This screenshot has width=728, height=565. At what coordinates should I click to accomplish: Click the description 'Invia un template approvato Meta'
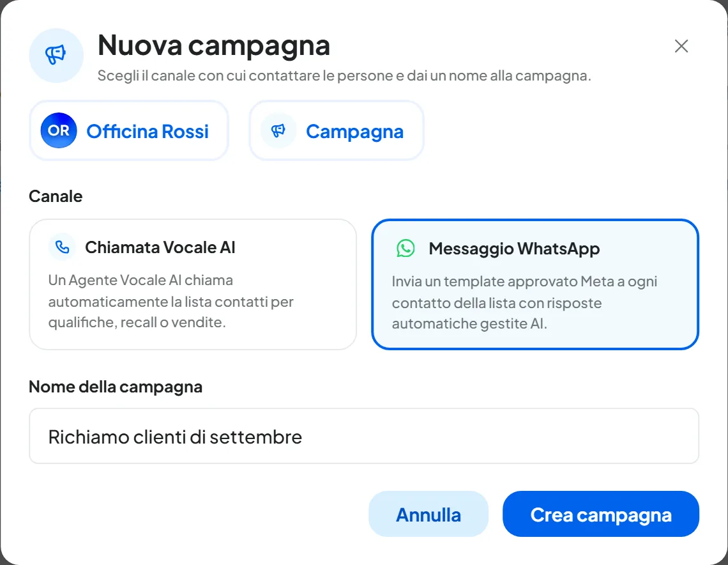pyautogui.click(x=525, y=302)
